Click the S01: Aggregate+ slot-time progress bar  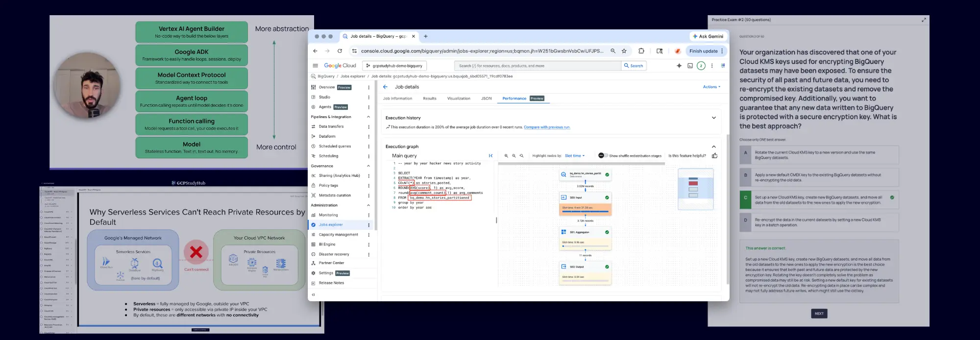click(585, 246)
